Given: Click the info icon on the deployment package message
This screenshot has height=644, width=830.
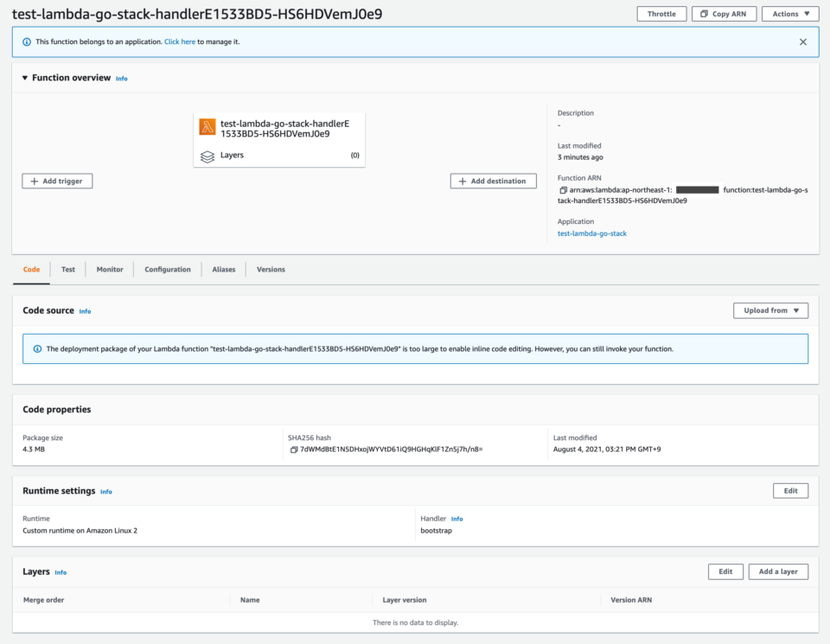Looking at the screenshot, I should tap(35, 348).
